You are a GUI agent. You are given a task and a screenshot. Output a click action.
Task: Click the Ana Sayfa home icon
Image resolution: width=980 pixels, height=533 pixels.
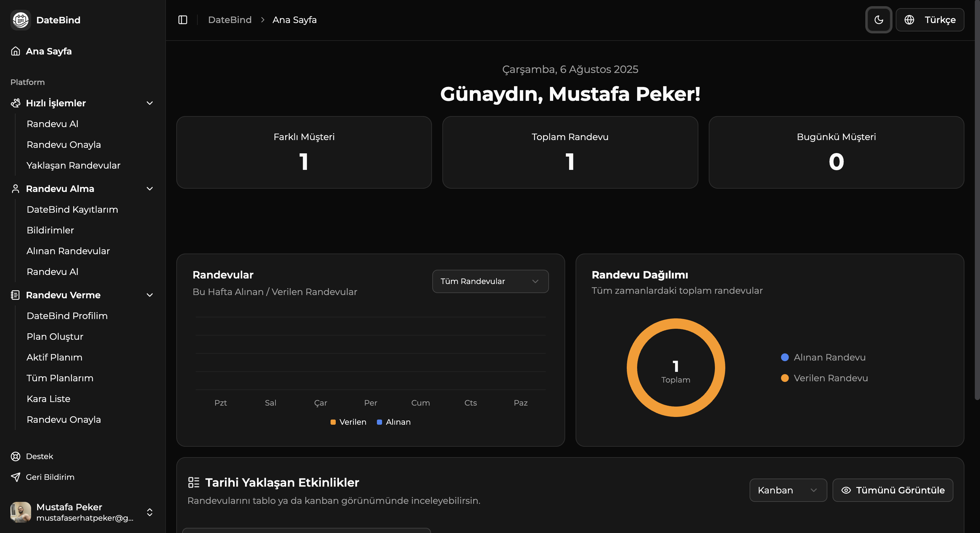click(x=16, y=51)
